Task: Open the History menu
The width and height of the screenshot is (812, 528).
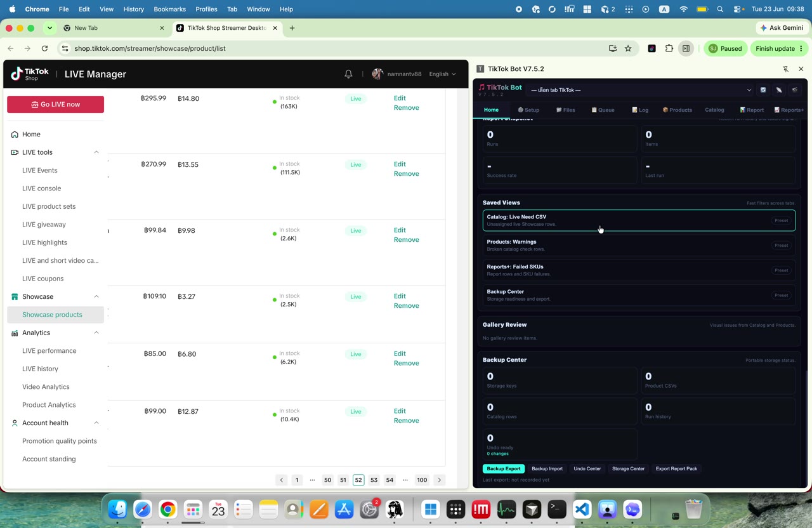Action: [x=133, y=9]
